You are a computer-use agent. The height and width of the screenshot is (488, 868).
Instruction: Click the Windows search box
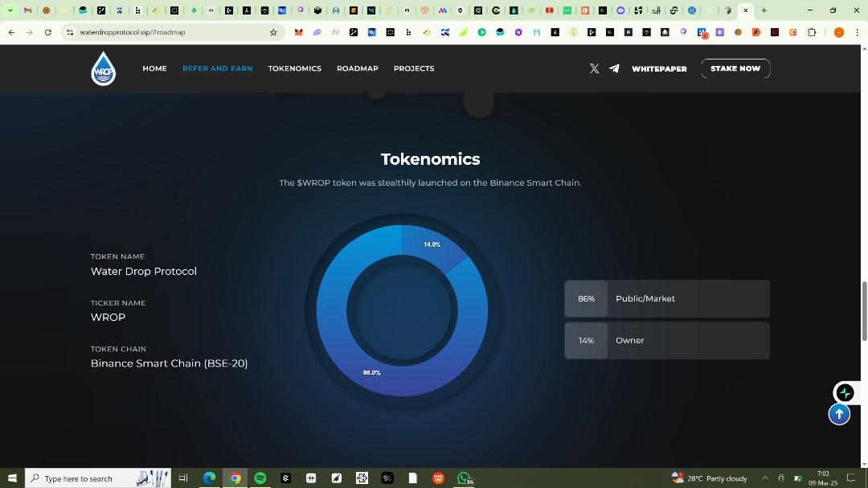click(99, 478)
